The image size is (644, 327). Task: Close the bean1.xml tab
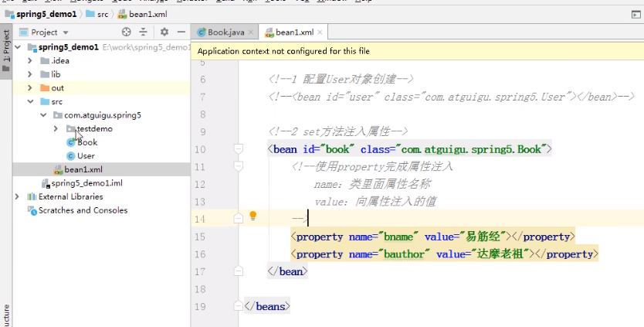pos(320,32)
